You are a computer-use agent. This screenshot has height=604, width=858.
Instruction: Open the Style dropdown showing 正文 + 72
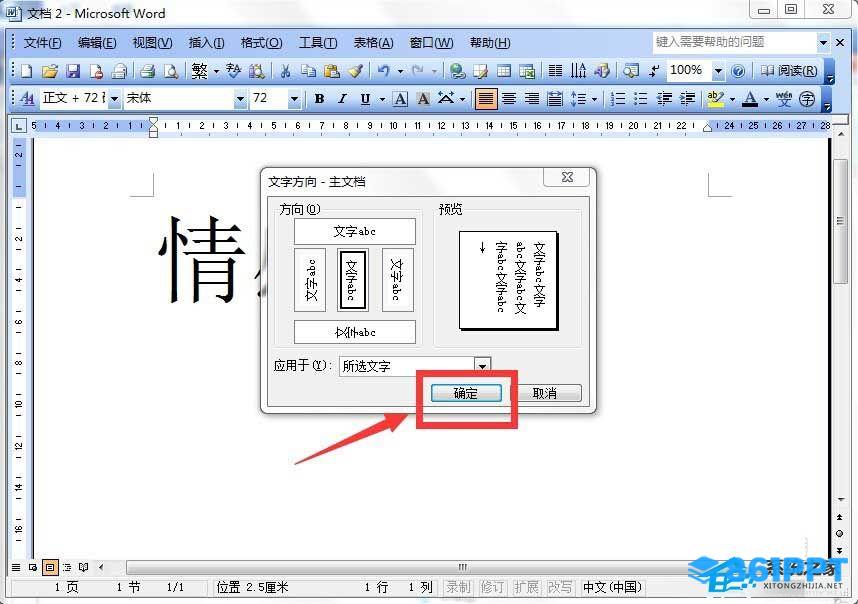point(114,99)
